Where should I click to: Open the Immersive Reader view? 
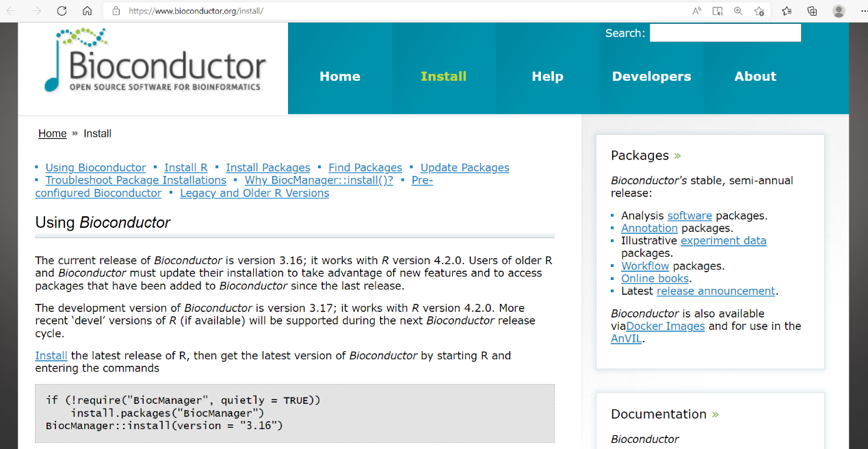(718, 11)
